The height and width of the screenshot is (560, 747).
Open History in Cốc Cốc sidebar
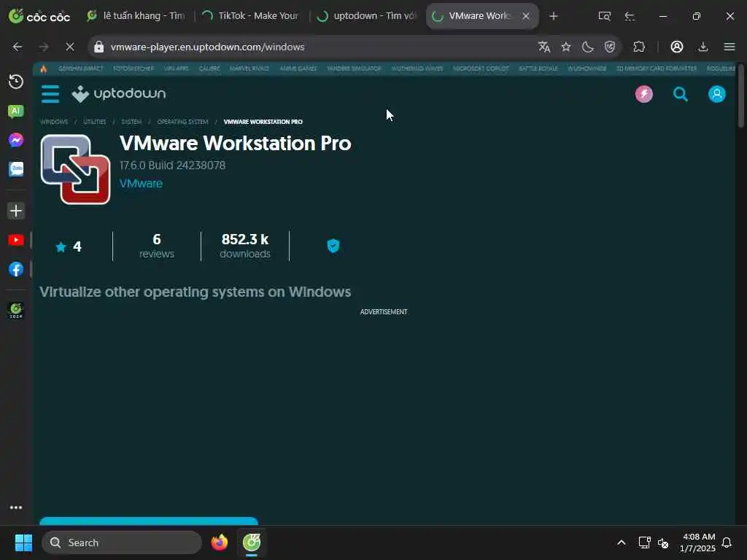click(16, 82)
